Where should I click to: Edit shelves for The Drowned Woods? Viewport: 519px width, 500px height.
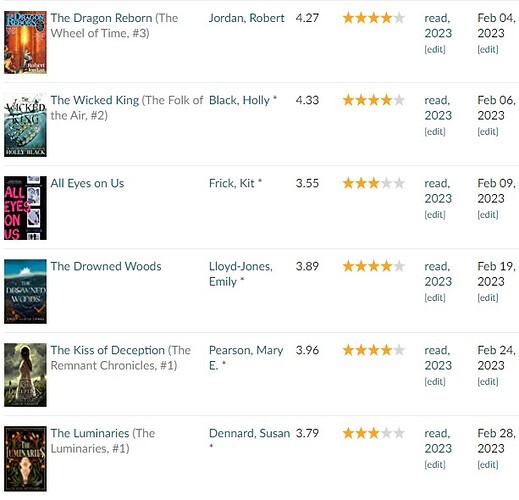[435, 298]
